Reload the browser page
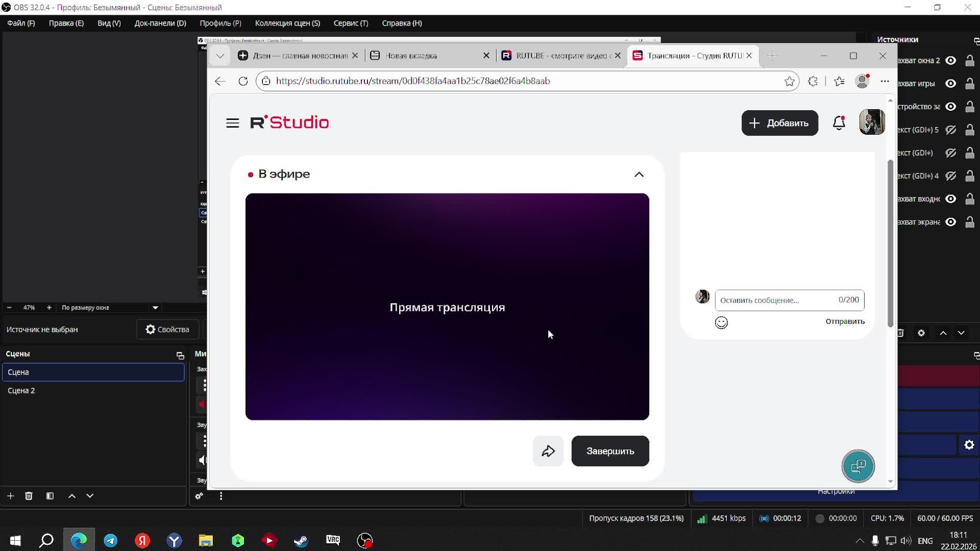 [243, 81]
